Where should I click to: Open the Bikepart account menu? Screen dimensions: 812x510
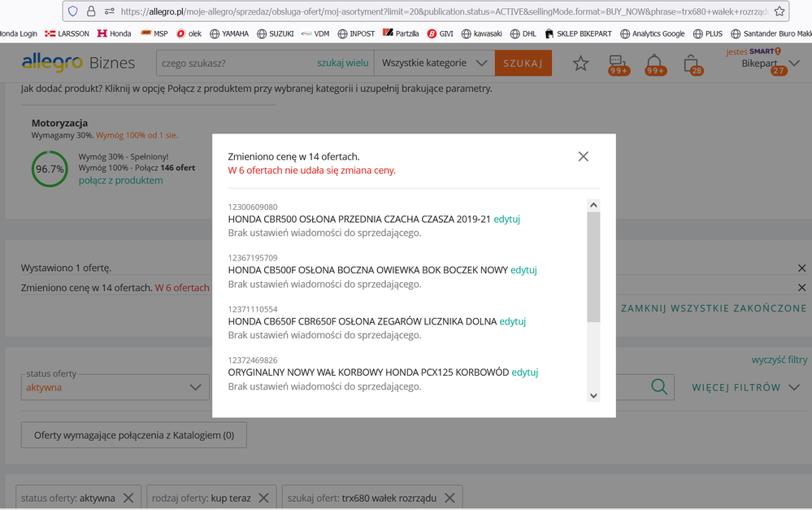tap(762, 63)
